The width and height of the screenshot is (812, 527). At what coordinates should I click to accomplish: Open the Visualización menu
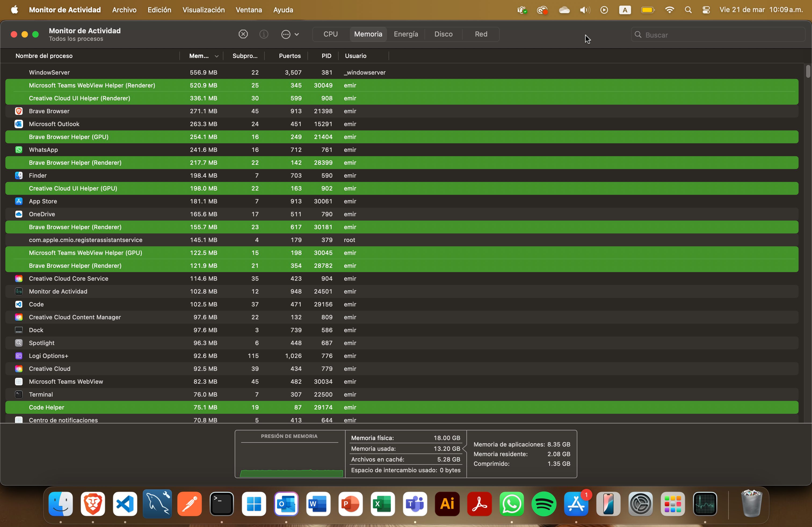point(203,10)
